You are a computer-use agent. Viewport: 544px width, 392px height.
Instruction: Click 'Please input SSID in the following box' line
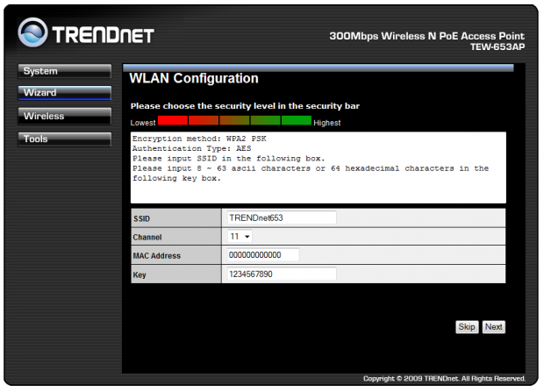pos(229,159)
